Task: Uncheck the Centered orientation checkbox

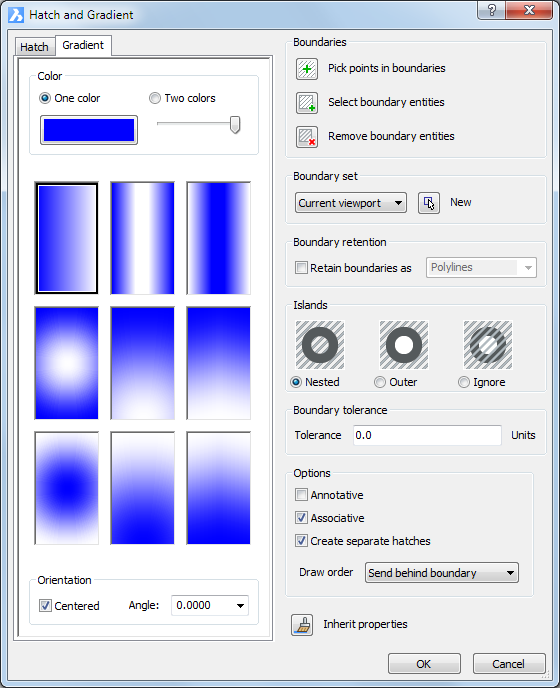Action: pos(45,606)
